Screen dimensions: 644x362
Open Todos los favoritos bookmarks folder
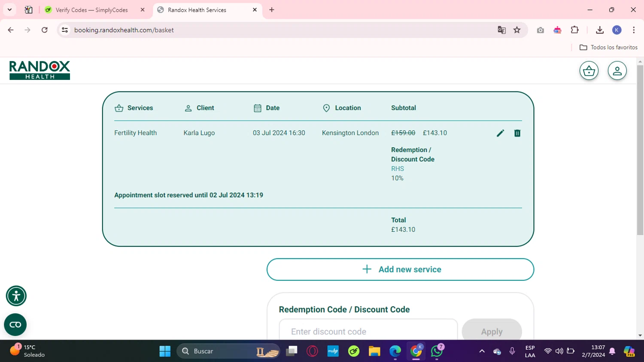[608, 47]
